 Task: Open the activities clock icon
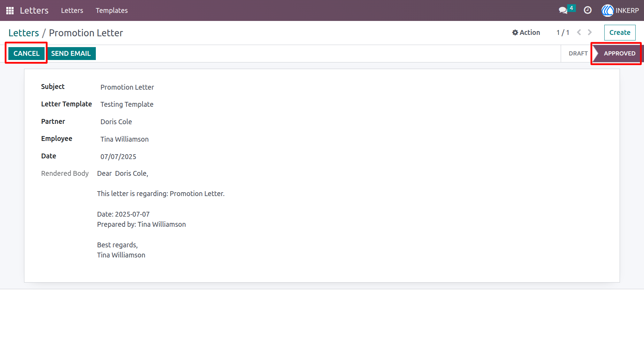[x=588, y=10]
